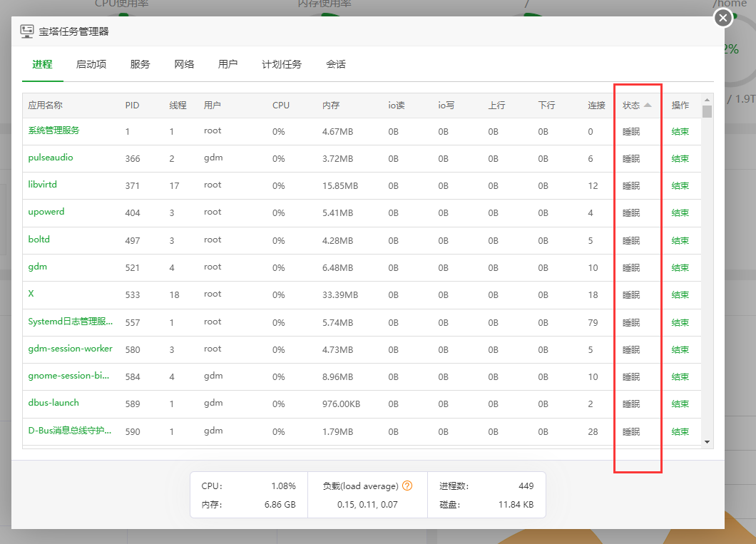End the libvirtd process
The height and width of the screenshot is (544, 756).
coord(680,185)
